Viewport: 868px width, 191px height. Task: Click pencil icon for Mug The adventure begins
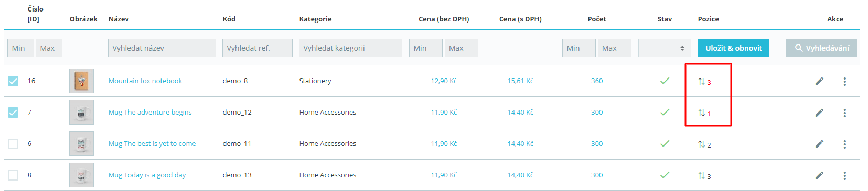click(819, 113)
